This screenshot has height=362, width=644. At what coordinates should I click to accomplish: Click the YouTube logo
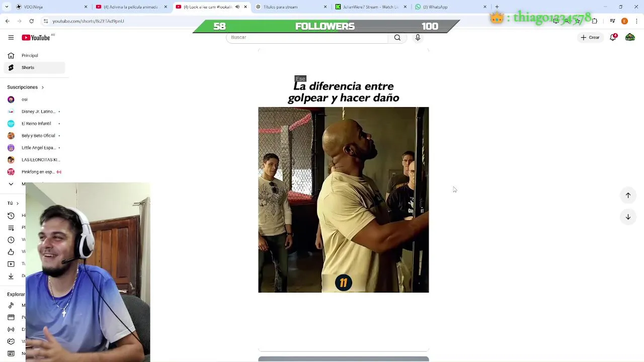pos(36,38)
